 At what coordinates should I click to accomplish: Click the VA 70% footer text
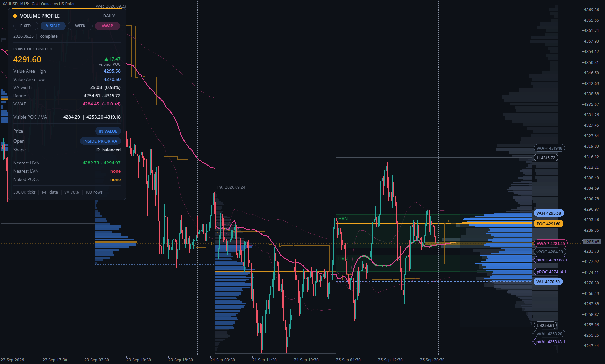click(71, 192)
